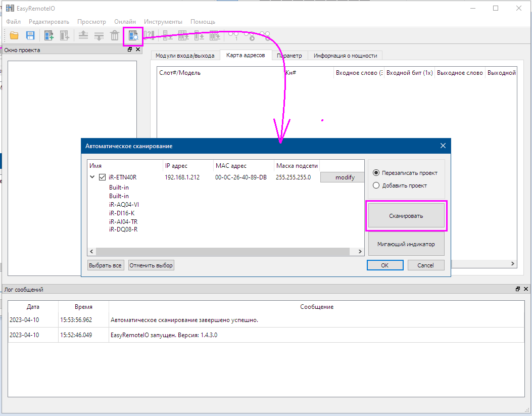The image size is (532, 416).
Task: Open the Онлайн menu
Action: pyautogui.click(x=125, y=22)
